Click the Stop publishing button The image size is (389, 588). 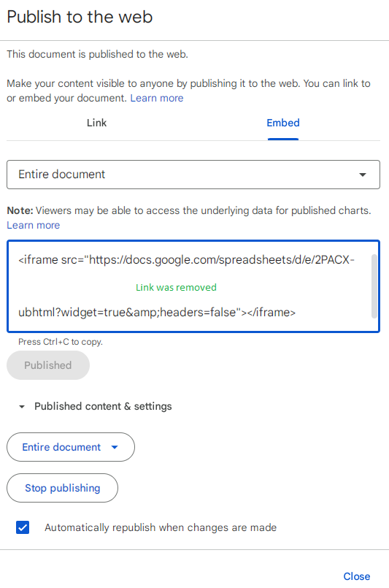[x=62, y=488]
